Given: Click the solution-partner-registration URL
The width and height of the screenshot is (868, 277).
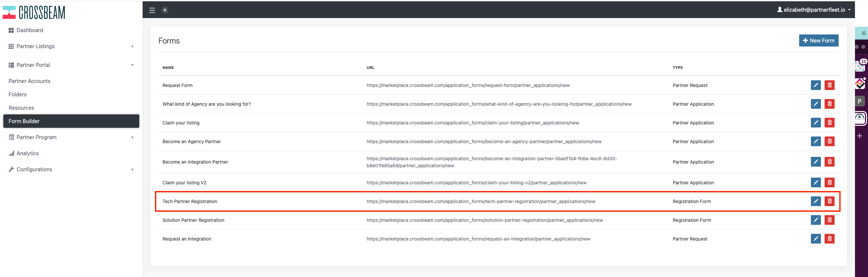Looking at the screenshot, I should (x=485, y=220).
